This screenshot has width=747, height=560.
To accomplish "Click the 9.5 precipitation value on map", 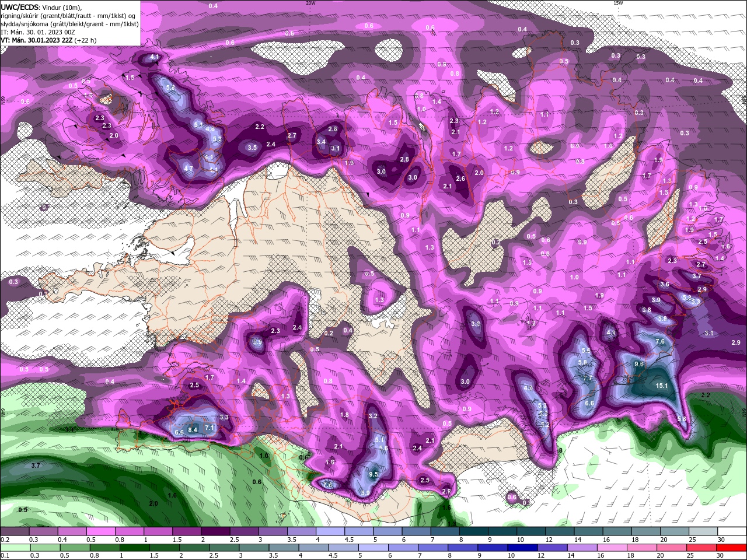I will click(x=374, y=474).
